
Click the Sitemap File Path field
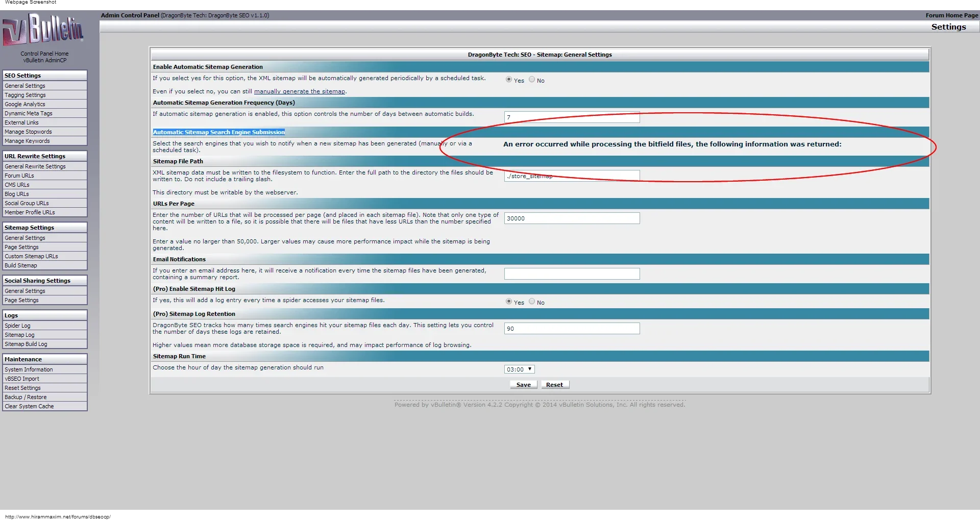pos(572,176)
